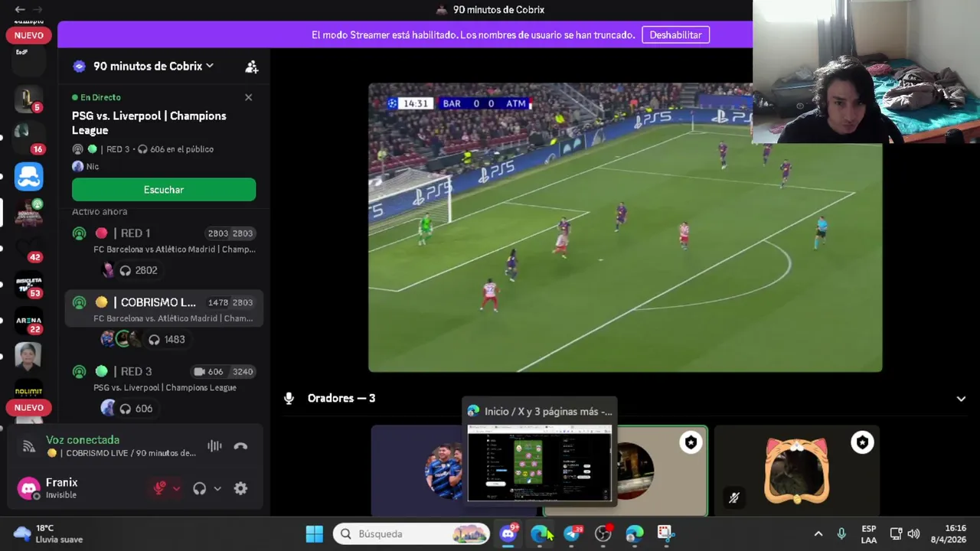The image size is (980, 551).
Task: Open the headphones output options arrow
Action: click(x=217, y=488)
